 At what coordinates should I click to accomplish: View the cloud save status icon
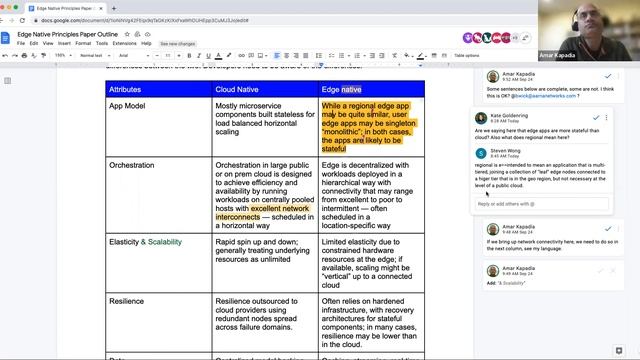[147, 34]
